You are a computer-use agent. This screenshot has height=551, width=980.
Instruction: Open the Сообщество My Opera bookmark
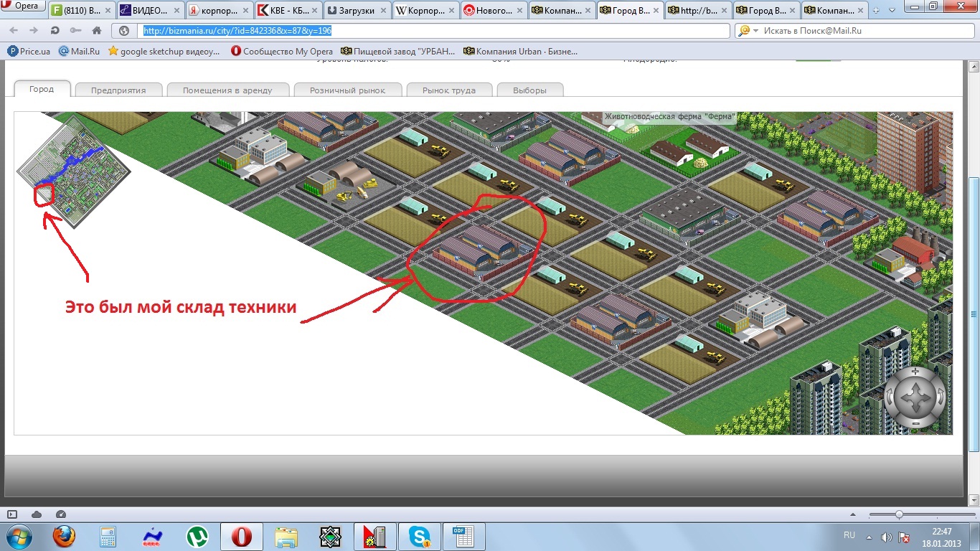pos(282,51)
